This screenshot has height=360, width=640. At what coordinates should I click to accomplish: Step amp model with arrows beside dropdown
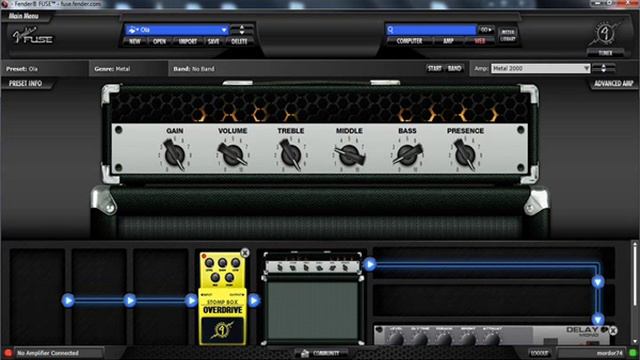(x=603, y=69)
